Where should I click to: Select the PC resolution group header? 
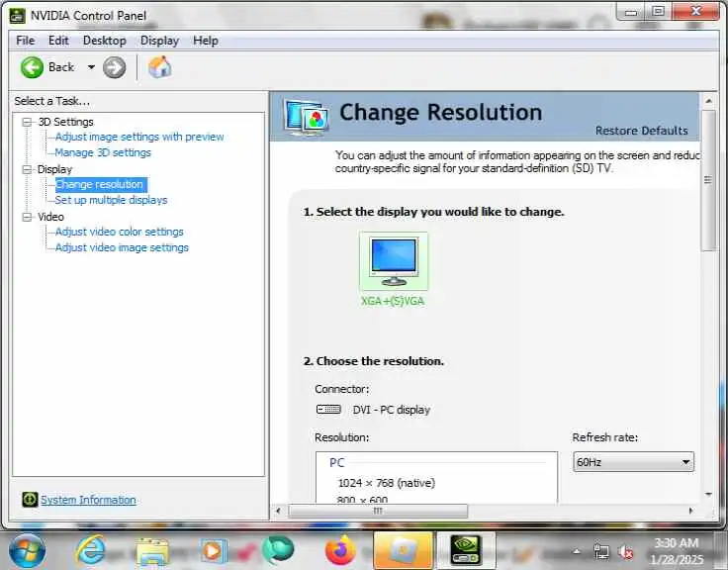(337, 463)
